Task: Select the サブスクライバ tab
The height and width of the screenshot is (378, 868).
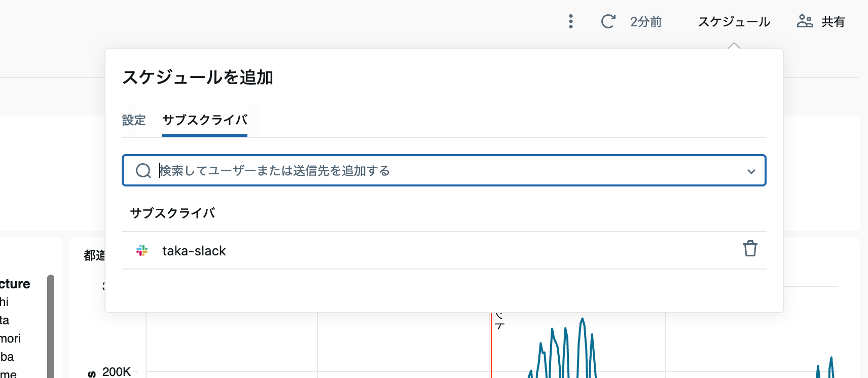Action: (x=205, y=120)
